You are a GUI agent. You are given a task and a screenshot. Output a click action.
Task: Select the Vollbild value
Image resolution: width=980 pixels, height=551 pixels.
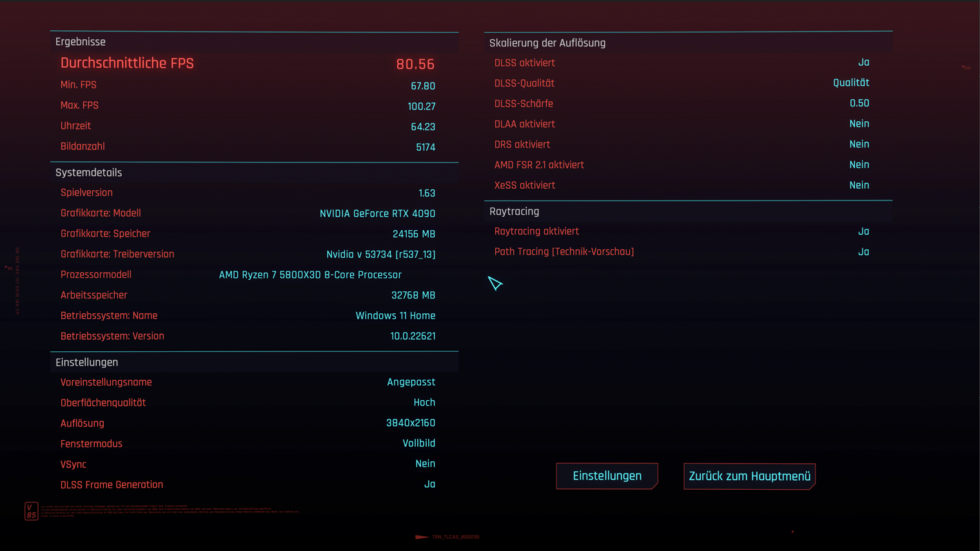419,443
